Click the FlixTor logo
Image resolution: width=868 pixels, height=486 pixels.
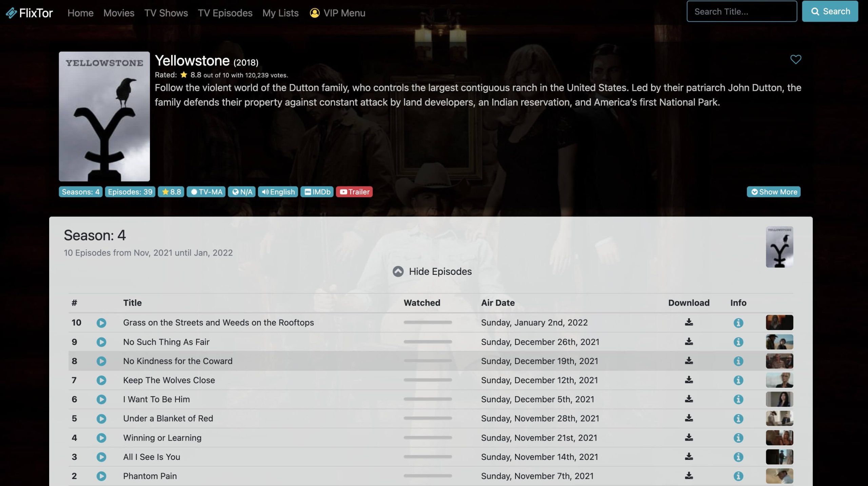click(29, 13)
